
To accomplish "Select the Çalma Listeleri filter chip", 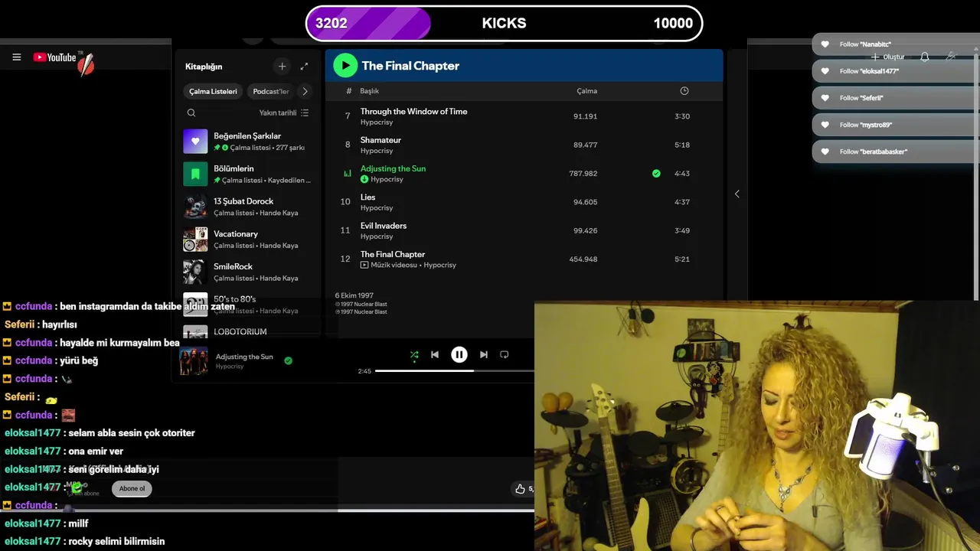I will [214, 91].
